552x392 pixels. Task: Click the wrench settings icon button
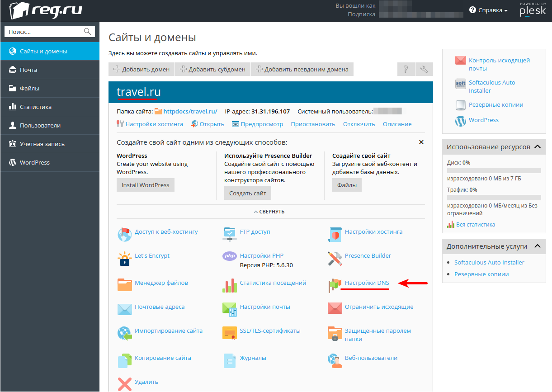tap(424, 69)
